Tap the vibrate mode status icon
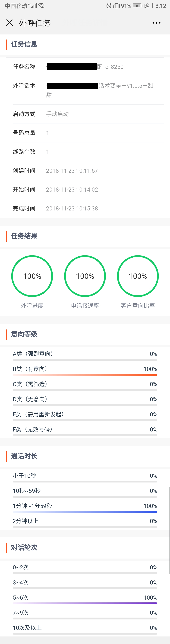 [116, 6]
